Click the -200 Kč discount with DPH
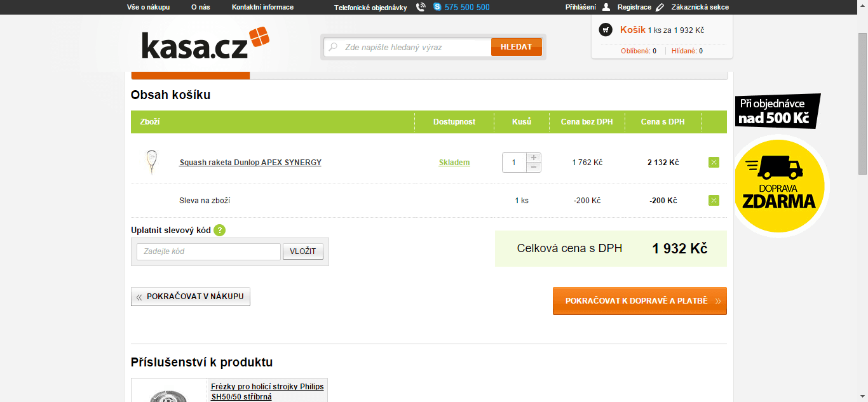 point(663,201)
